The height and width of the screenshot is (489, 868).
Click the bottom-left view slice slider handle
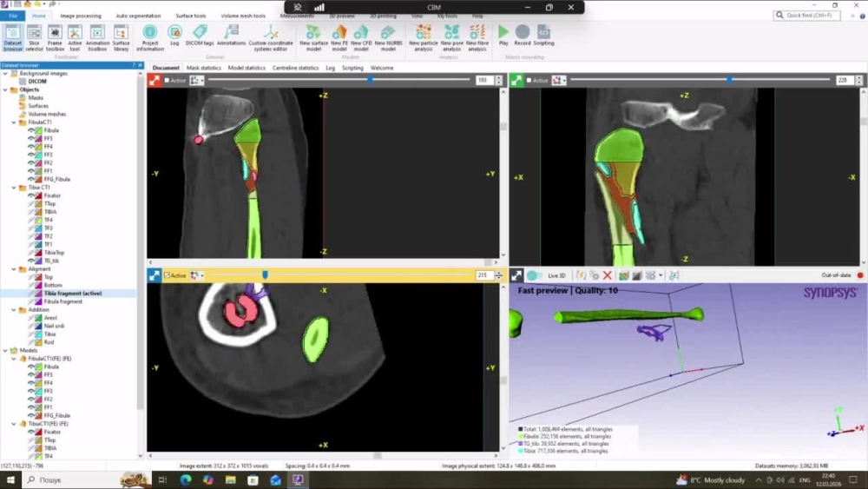265,274
